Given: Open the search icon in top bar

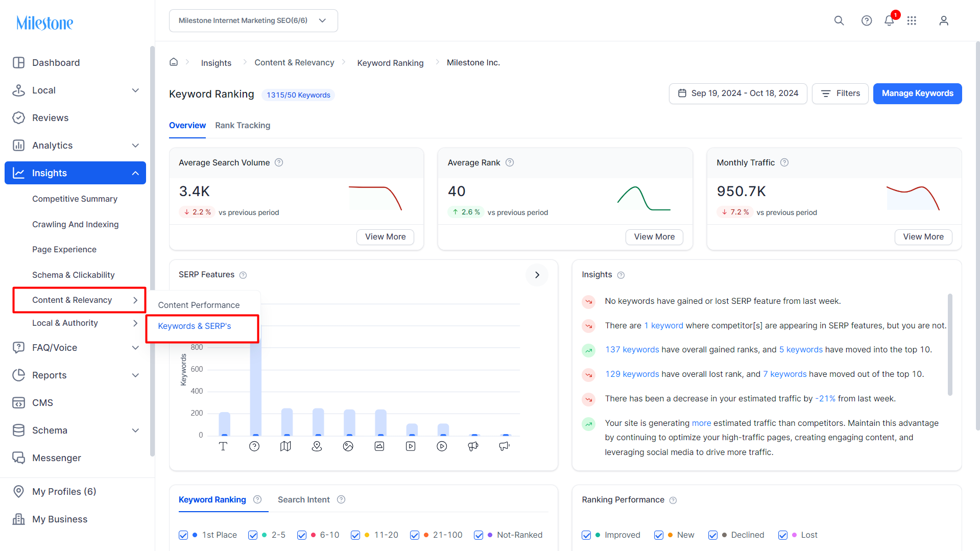Looking at the screenshot, I should (x=839, y=20).
